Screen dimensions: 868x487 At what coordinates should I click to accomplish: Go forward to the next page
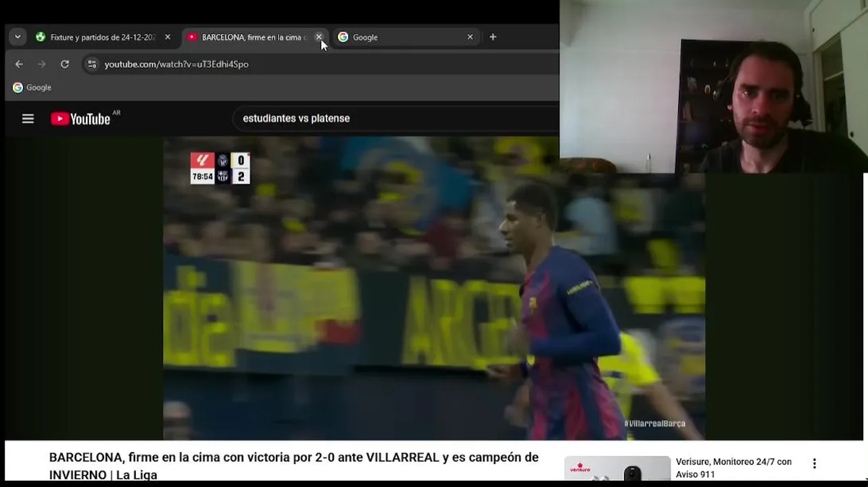coord(42,64)
